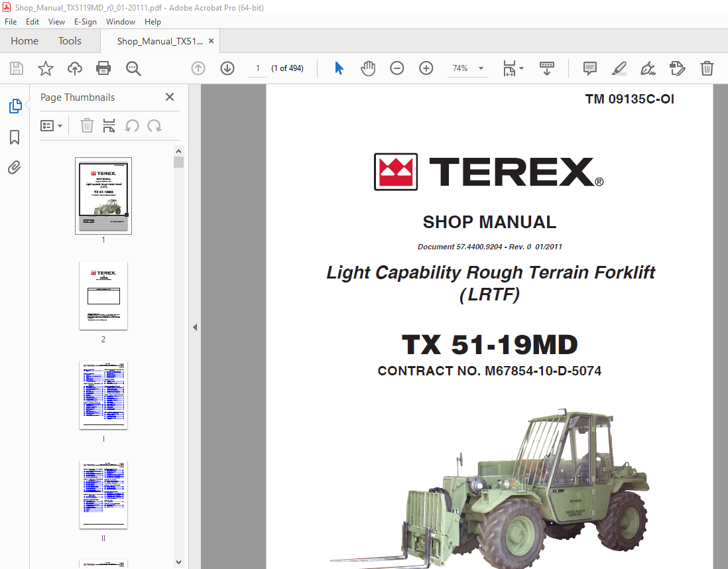Screen dimensions: 728x569
Task: Add a comment note icon
Action: point(589,68)
